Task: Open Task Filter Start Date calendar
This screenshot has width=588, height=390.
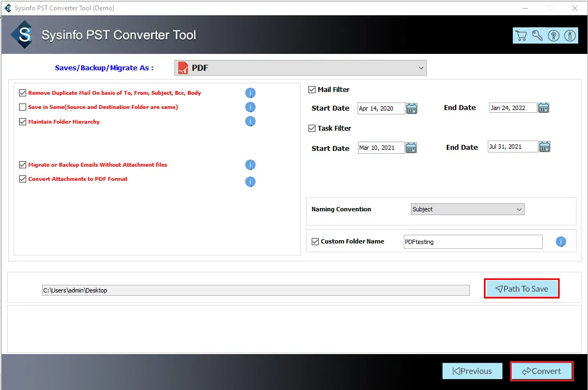Action: [x=411, y=148]
